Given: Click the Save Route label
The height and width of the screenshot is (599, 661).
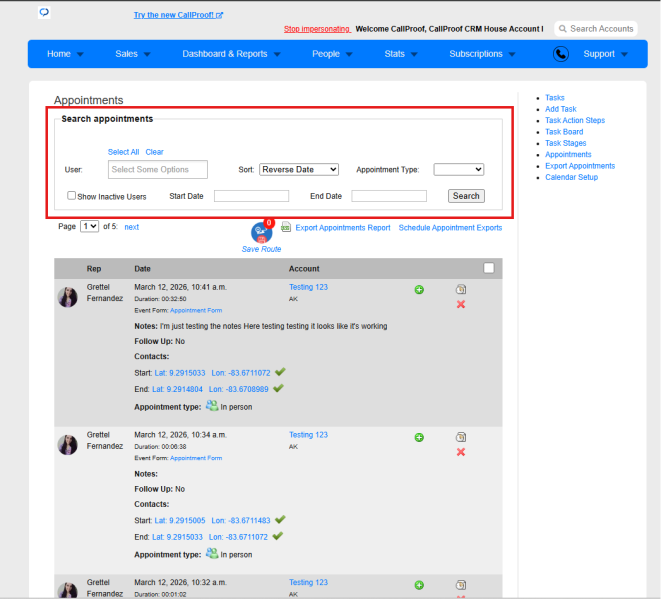Looking at the screenshot, I should [261, 249].
